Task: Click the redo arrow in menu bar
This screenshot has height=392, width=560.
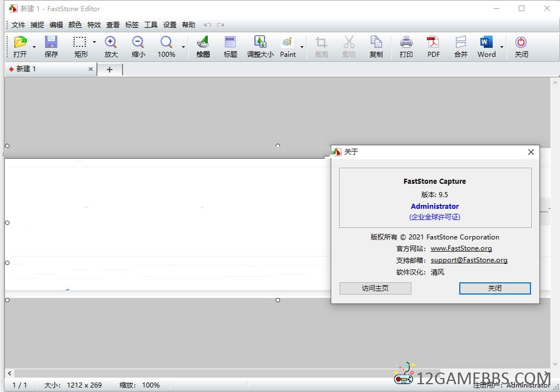Action: pos(220,24)
